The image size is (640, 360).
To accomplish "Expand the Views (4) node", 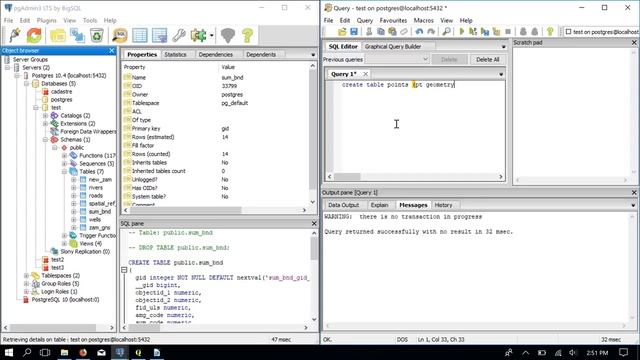I will coord(64,244).
